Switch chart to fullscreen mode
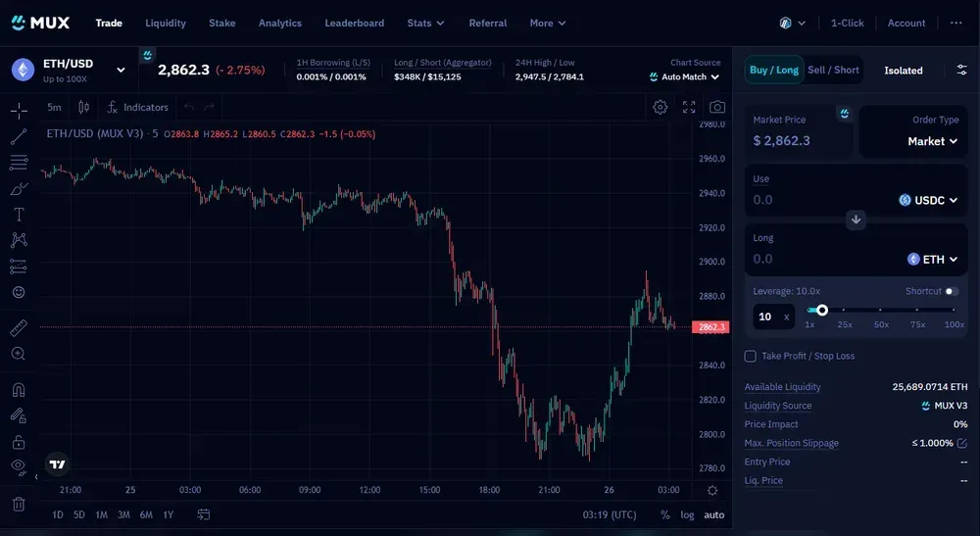Image resolution: width=980 pixels, height=536 pixels. 689,108
